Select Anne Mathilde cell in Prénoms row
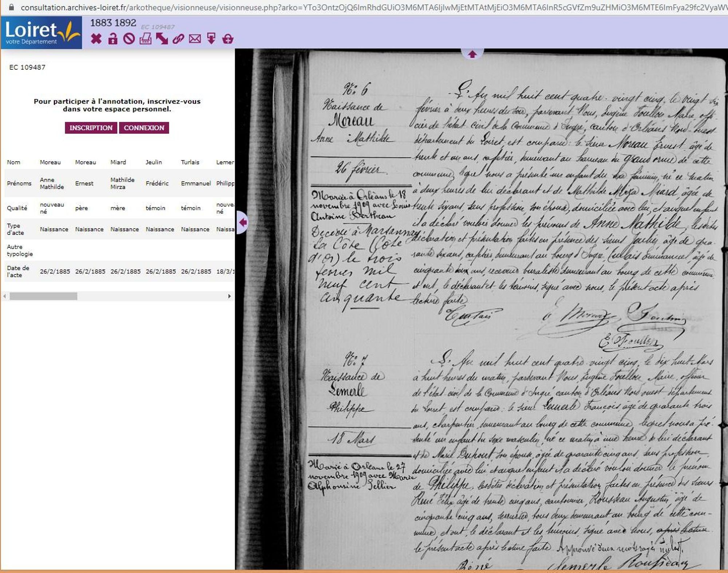The height and width of the screenshot is (573, 728). coord(52,183)
